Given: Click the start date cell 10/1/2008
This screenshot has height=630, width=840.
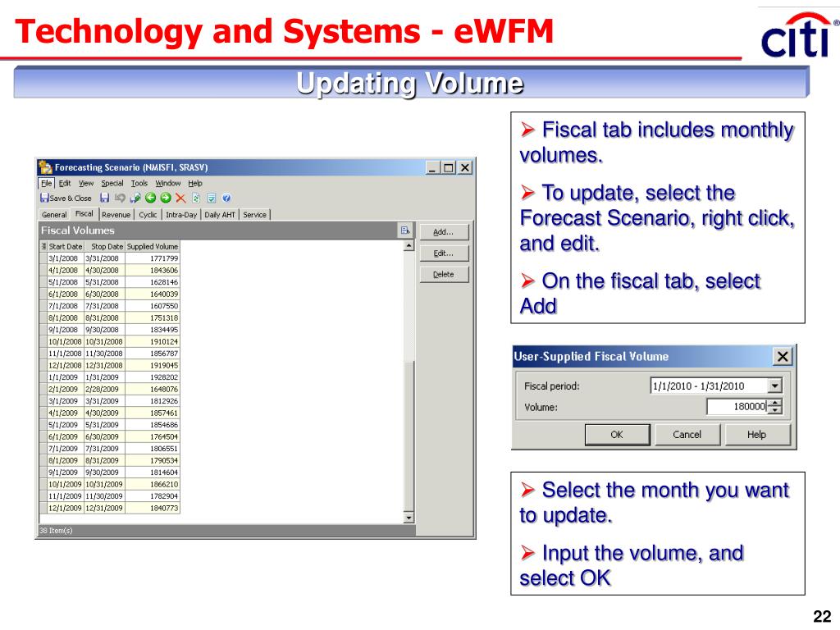Looking at the screenshot, I should pos(66,342).
